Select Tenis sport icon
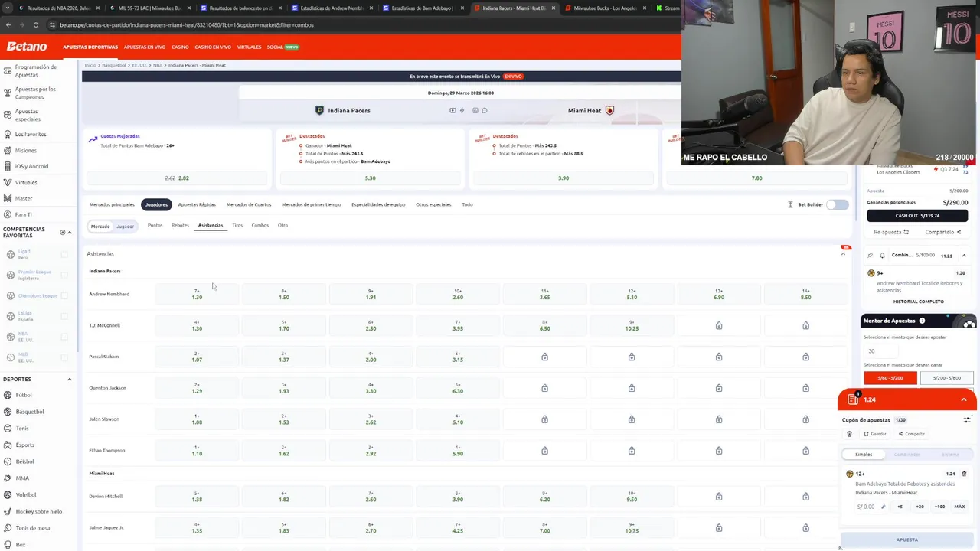Image resolution: width=980 pixels, height=551 pixels. [8, 429]
